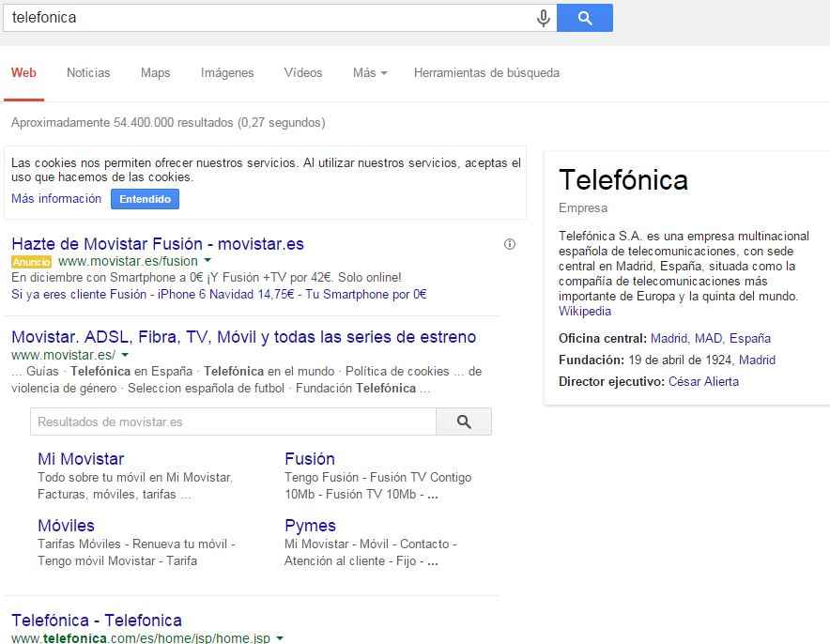The height and width of the screenshot is (644, 830).
Task: Open dropdown arrow beside telefonica.com URL
Action: point(280,638)
